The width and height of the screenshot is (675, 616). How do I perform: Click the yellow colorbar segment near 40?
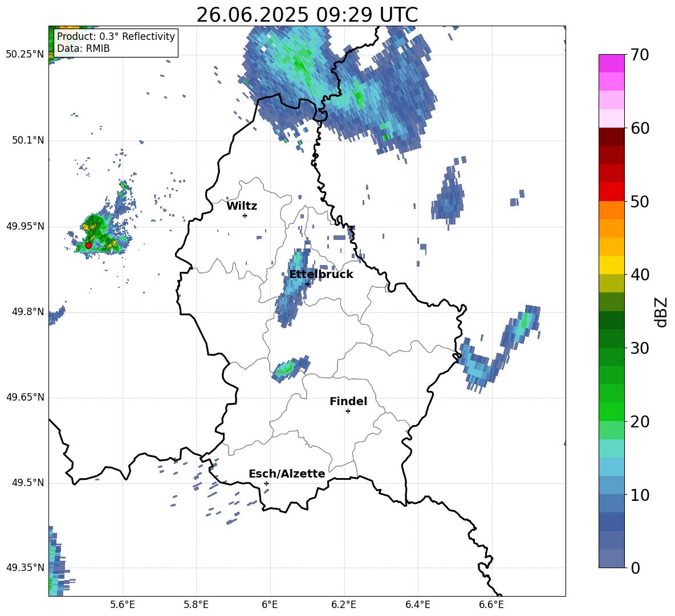pyautogui.click(x=611, y=265)
